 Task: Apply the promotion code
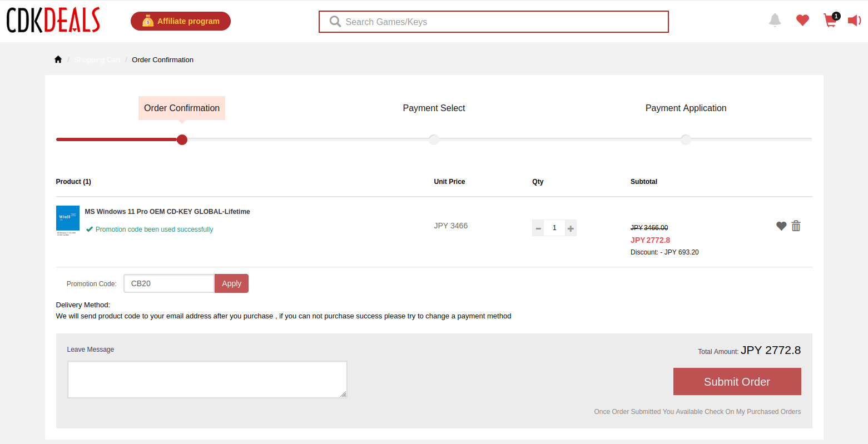point(231,283)
